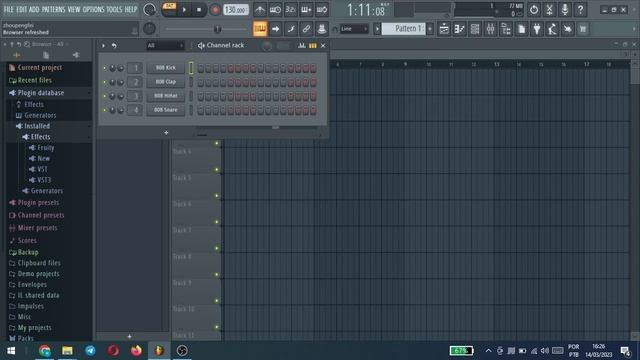640x360 pixels.
Task: Mute the 808 Kick channel via green LED
Action: (104, 68)
